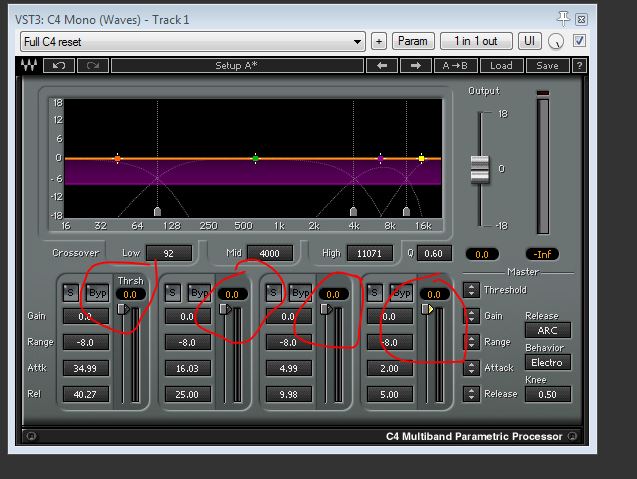
Task: Grab the low-mid band threshold slider
Action: click(225, 309)
